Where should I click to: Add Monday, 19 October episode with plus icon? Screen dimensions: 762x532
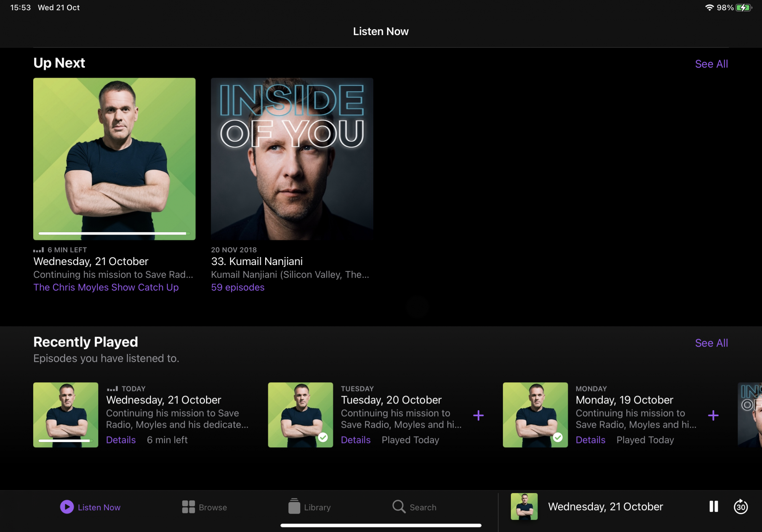click(x=713, y=415)
